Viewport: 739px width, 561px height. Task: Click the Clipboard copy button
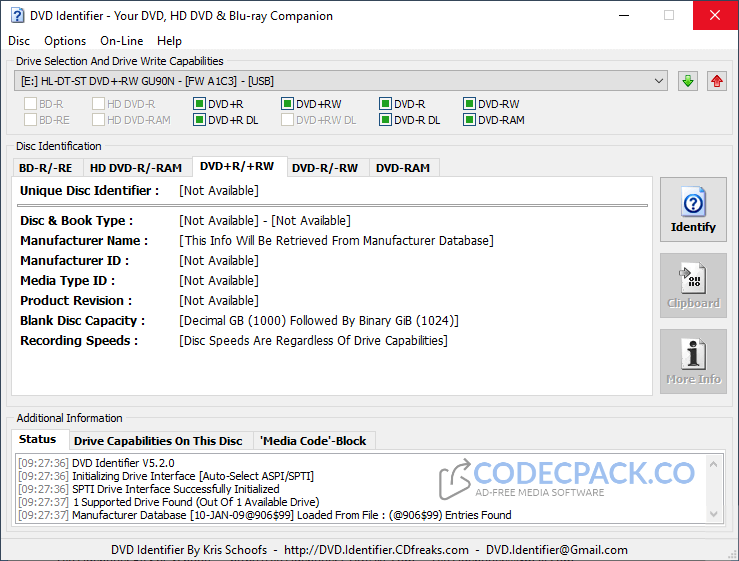coord(693,286)
